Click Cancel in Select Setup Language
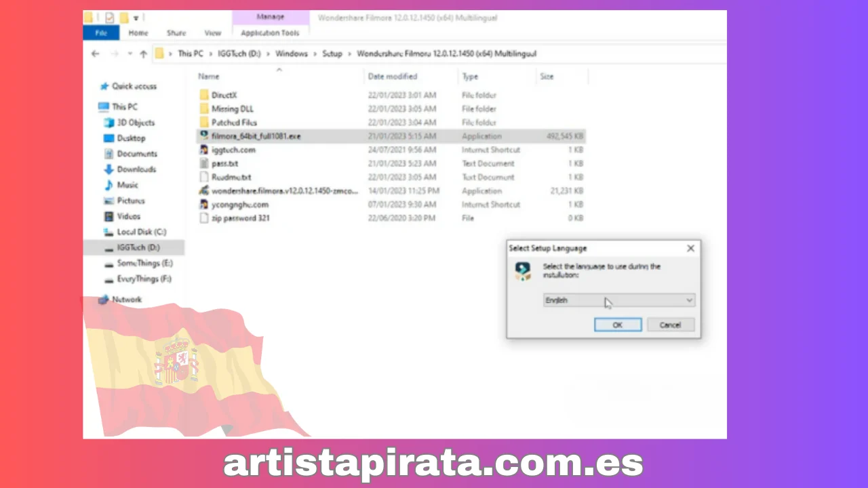Image resolution: width=868 pixels, height=488 pixels. click(670, 325)
